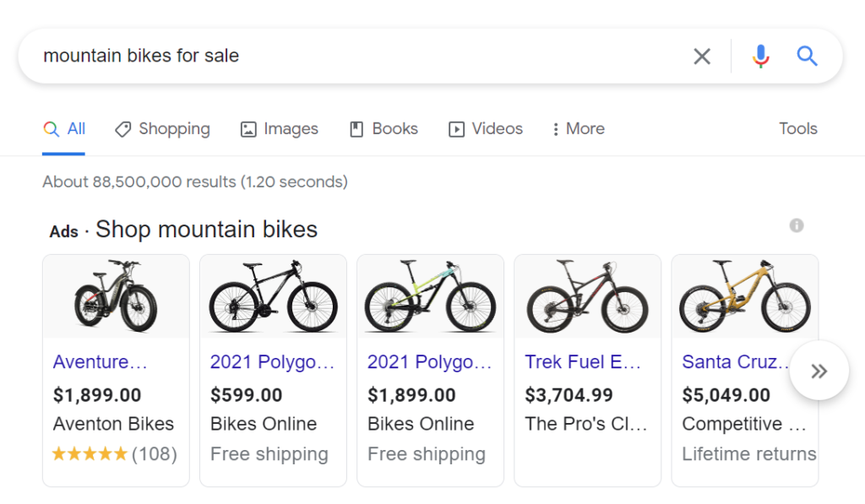Image resolution: width=865 pixels, height=504 pixels.
Task: Click the Videos play icon
Action: tap(455, 128)
